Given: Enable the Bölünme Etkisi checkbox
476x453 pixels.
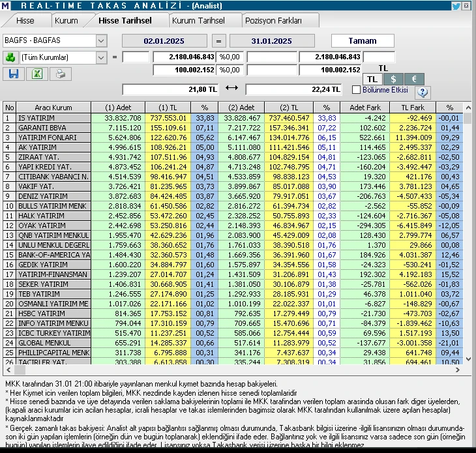Looking at the screenshot, I should tap(357, 90).
